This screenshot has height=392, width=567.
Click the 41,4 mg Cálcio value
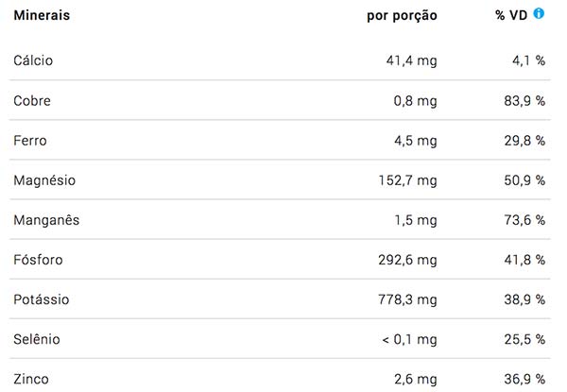click(411, 60)
